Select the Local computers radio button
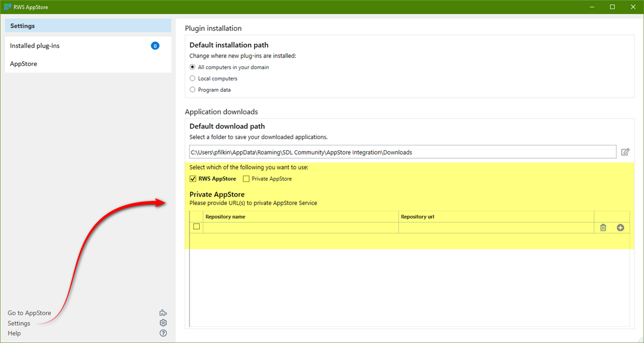This screenshot has width=644, height=343. 193,78
